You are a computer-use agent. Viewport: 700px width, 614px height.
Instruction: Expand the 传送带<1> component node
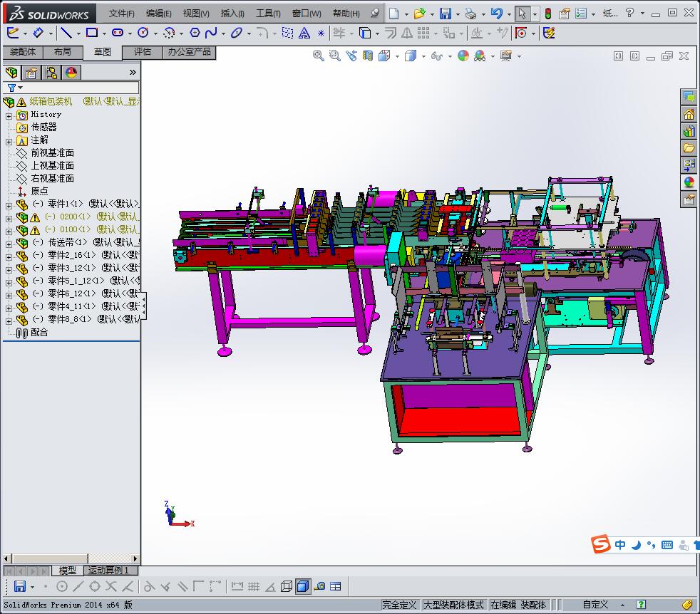coord(9,243)
